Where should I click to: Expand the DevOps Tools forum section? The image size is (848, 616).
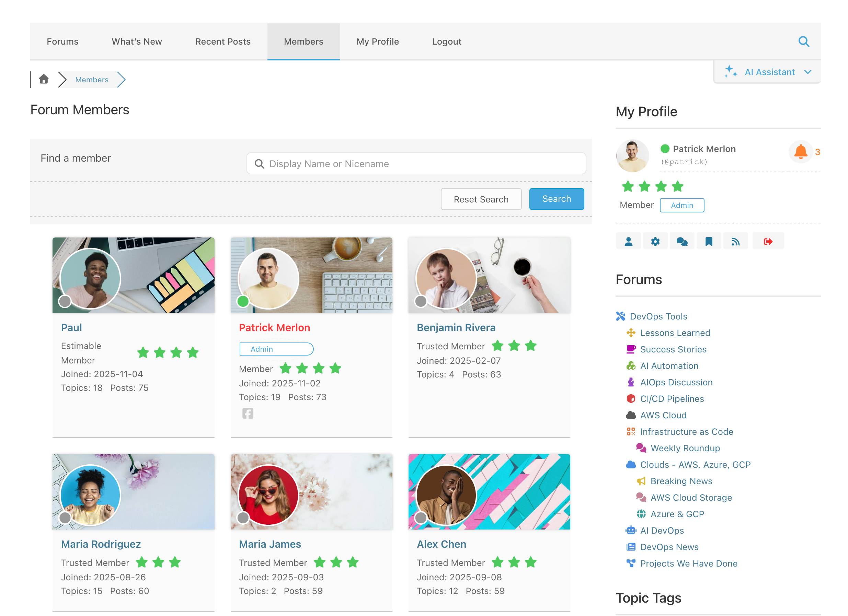click(658, 316)
